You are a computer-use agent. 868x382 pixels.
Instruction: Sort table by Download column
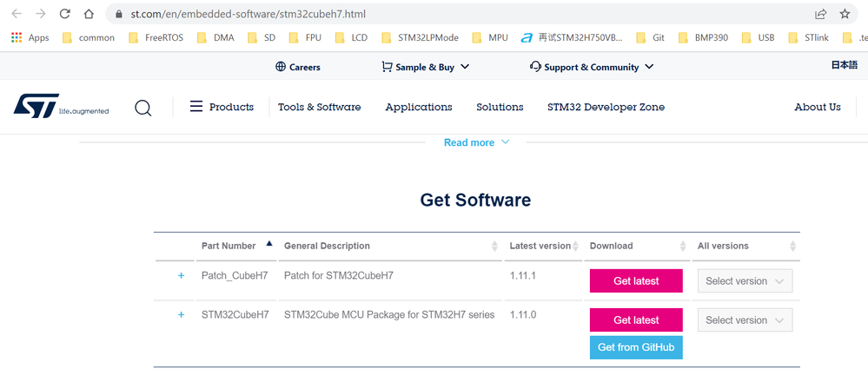(x=637, y=246)
